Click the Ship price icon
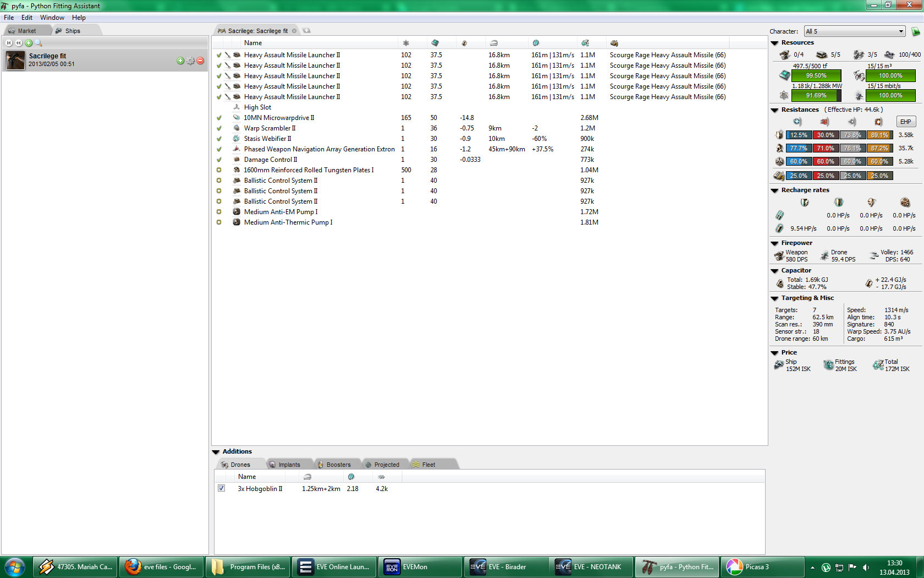This screenshot has height=578, width=924. [x=779, y=364]
